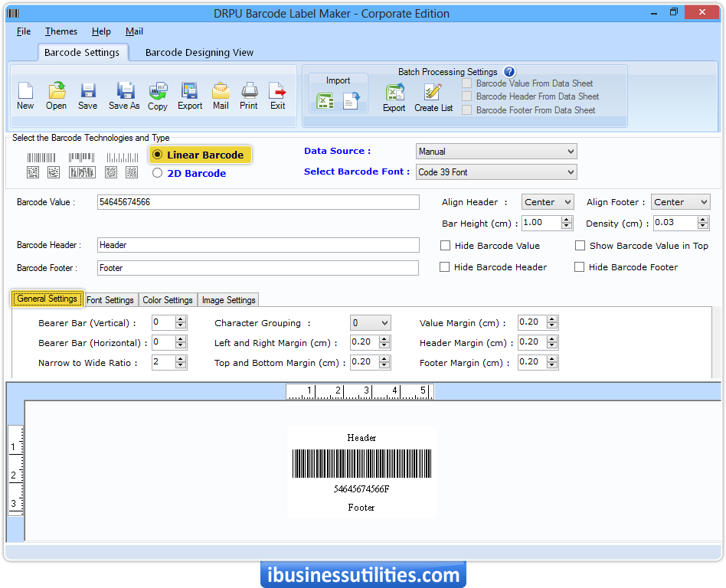Adjust Footer Margin spinner
The width and height of the screenshot is (726, 588).
[x=551, y=362]
